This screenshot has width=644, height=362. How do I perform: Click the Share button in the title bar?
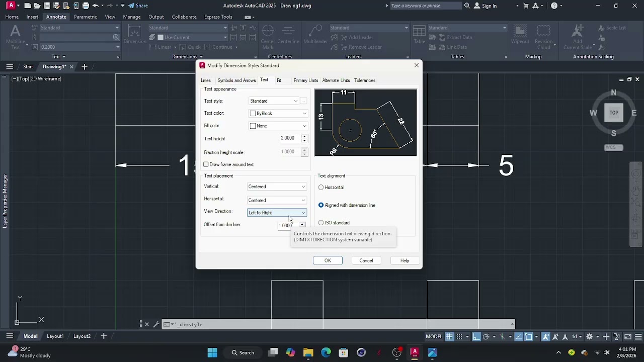137,6
